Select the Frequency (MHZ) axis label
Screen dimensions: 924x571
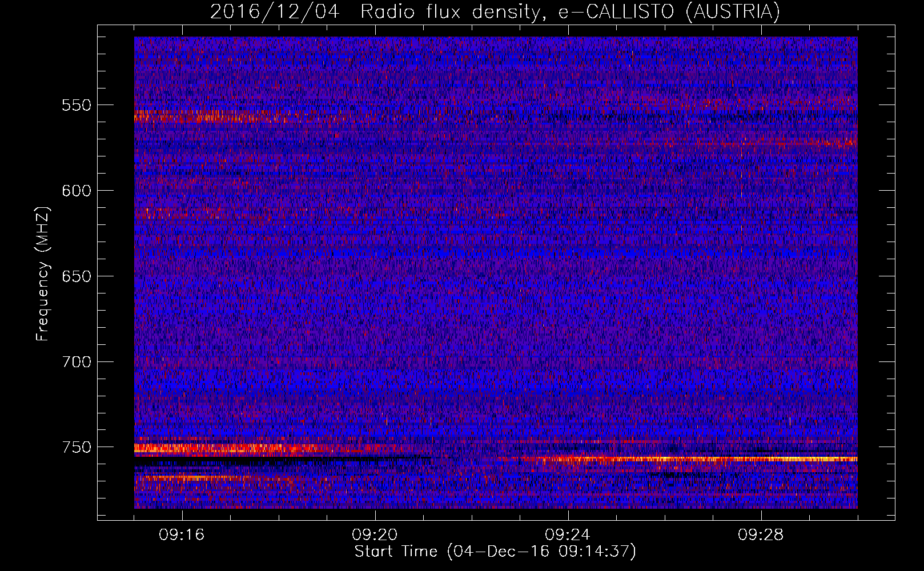click(43, 274)
